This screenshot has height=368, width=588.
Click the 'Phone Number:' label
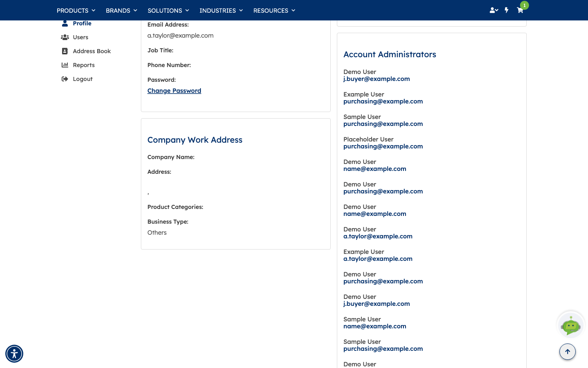coord(169,65)
